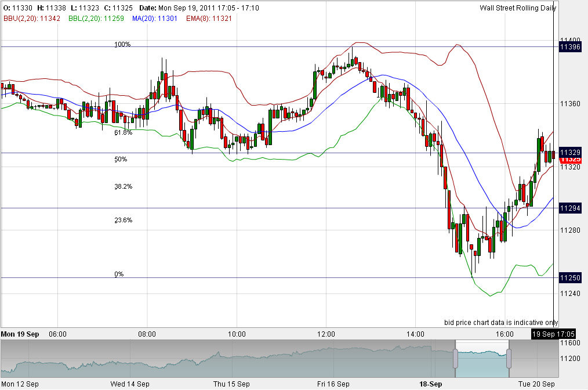Click the C: 11325 close value

[118, 8]
